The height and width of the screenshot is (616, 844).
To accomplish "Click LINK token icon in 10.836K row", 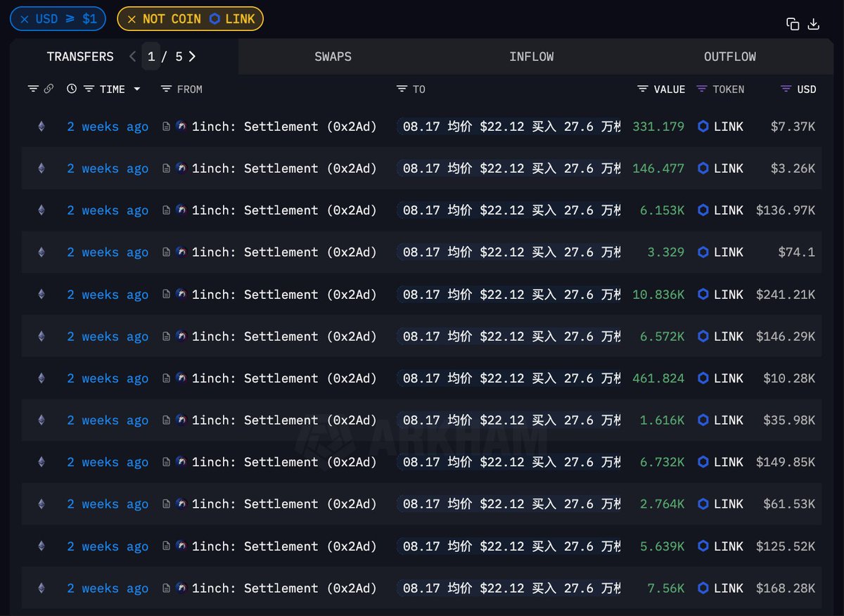I will (703, 295).
